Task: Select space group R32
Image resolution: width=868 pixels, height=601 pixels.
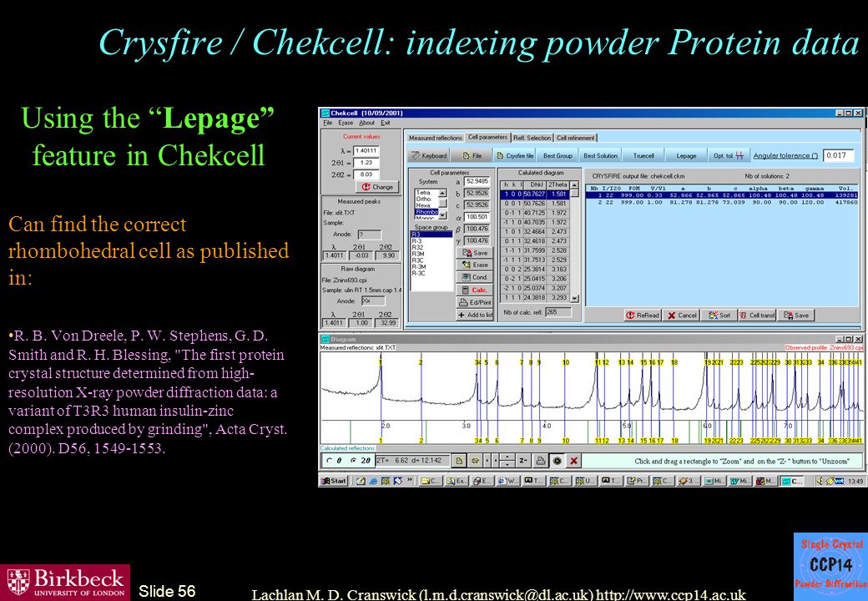Action: coord(431,247)
